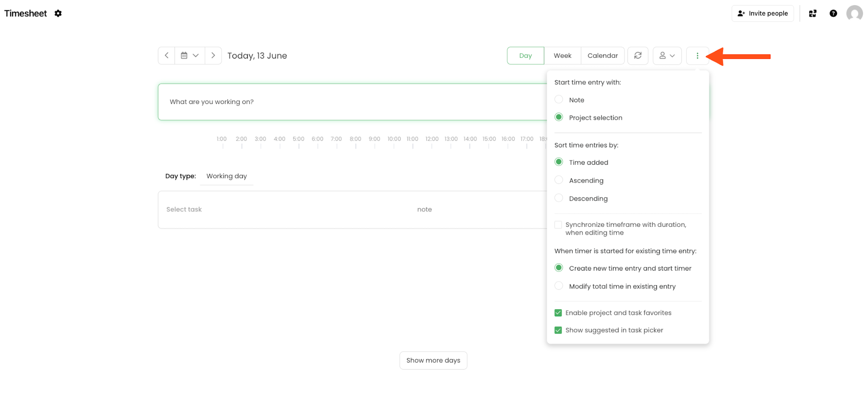Open Timesheet settings gear icon
Screen dimensions: 868x415
(x=58, y=14)
